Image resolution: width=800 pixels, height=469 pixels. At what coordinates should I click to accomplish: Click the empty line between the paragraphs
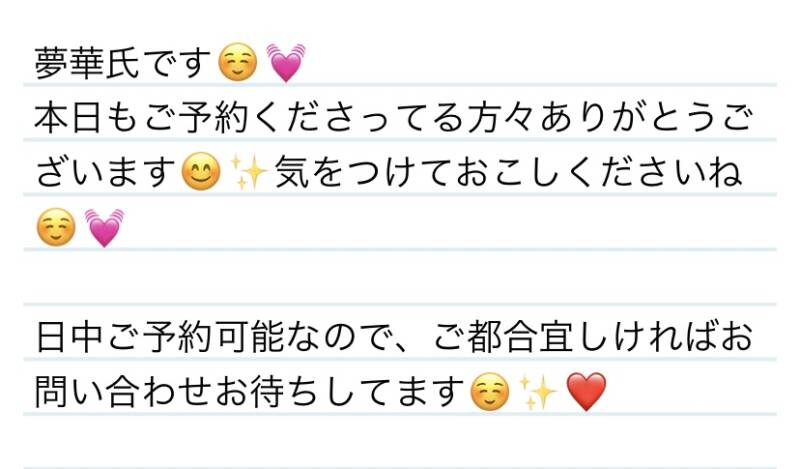400,278
